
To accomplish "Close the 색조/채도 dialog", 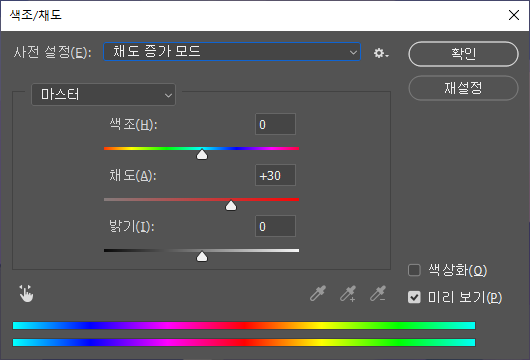I will [x=514, y=15].
